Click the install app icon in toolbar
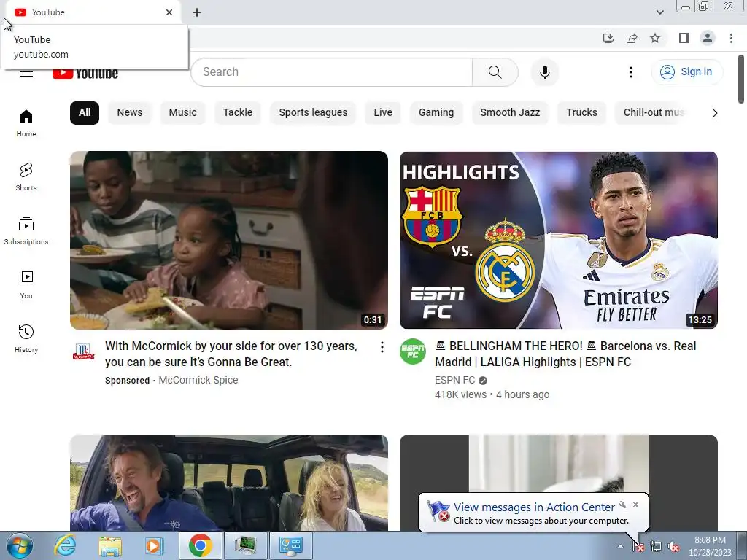This screenshot has width=747, height=560. pyautogui.click(x=608, y=38)
